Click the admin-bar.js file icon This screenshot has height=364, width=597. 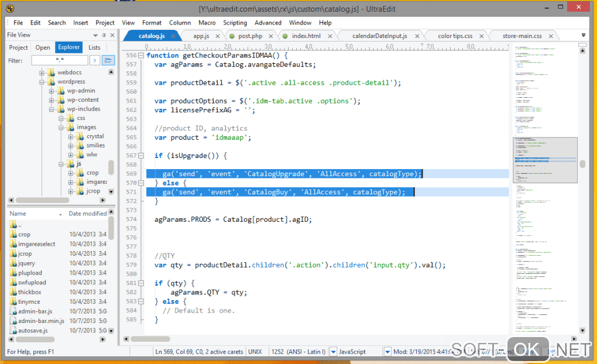(13, 312)
